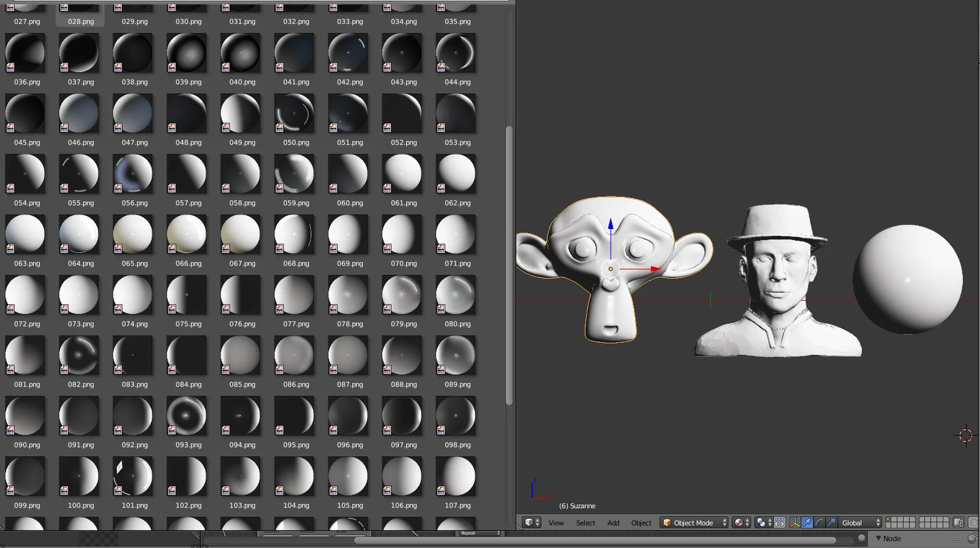Viewport: 980px width, 548px height.
Task: Select the translate manipulator arrow icon
Action: tap(807, 522)
